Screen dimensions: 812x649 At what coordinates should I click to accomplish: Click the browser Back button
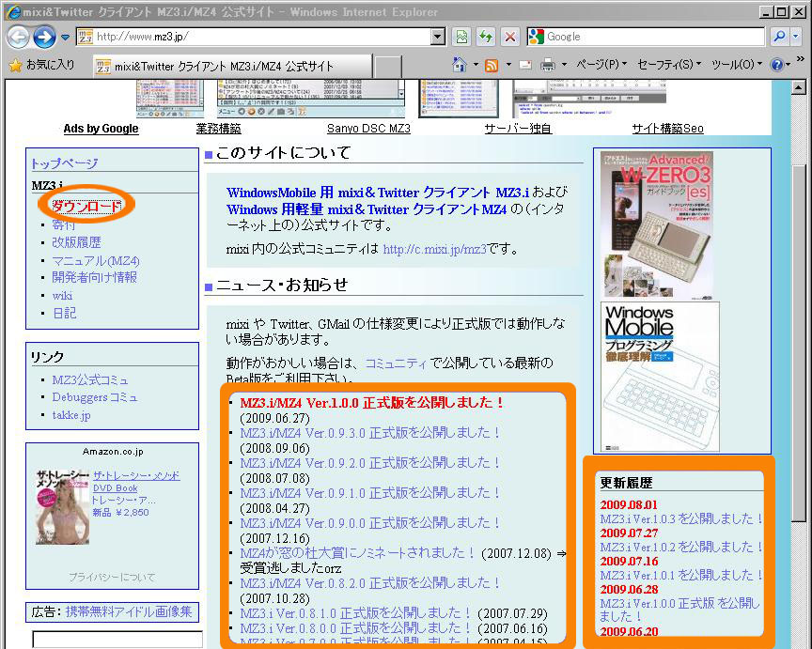tap(18, 37)
